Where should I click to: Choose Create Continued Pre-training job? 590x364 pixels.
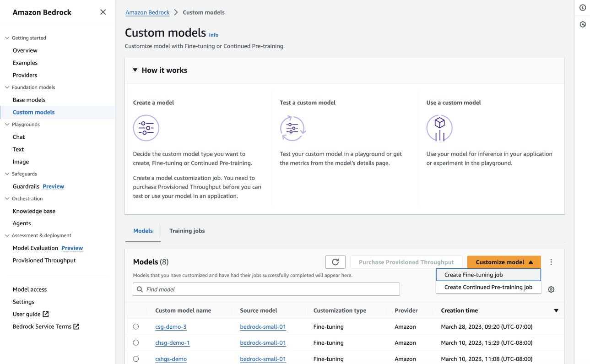pyautogui.click(x=488, y=287)
